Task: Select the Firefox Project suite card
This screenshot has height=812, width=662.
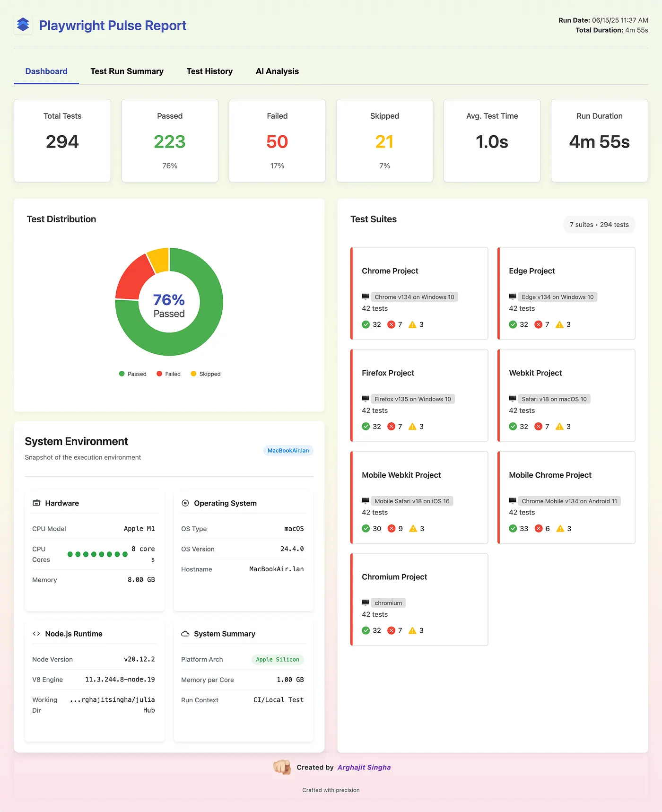Action: pyautogui.click(x=419, y=395)
